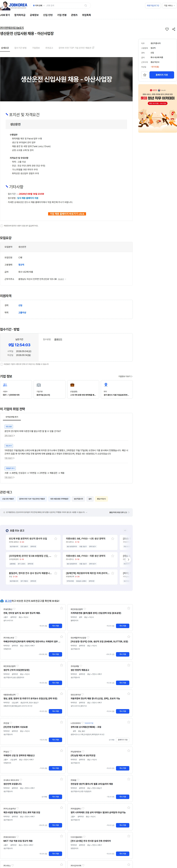The image size is (177, 868).
Task: Favorite the 지게차운전원 posting
Action: point(128,608)
